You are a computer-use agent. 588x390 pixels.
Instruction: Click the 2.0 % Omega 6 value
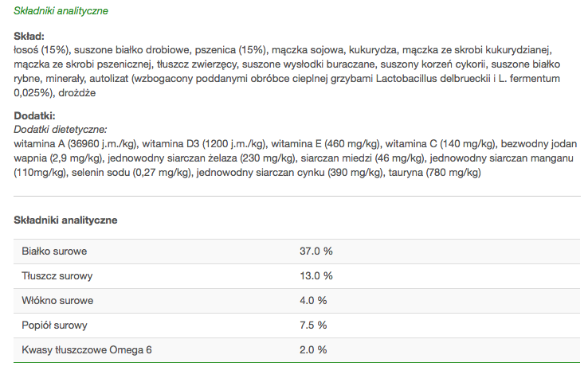pyautogui.click(x=313, y=350)
